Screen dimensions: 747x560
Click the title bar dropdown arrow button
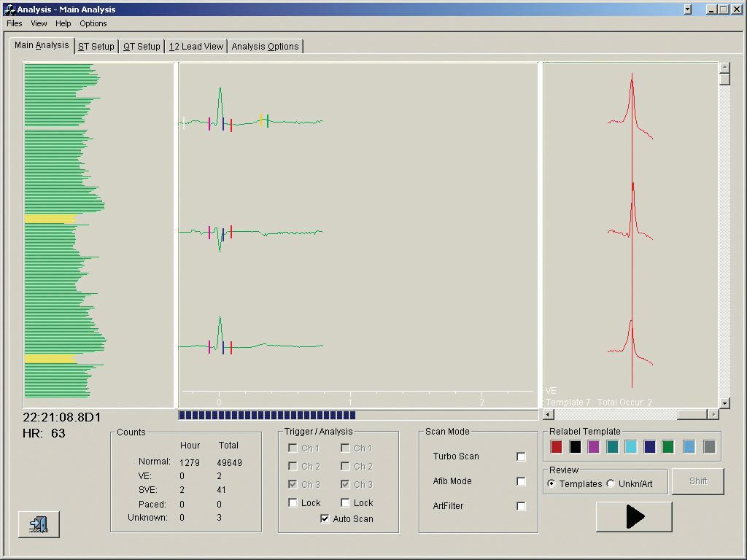(x=687, y=9)
